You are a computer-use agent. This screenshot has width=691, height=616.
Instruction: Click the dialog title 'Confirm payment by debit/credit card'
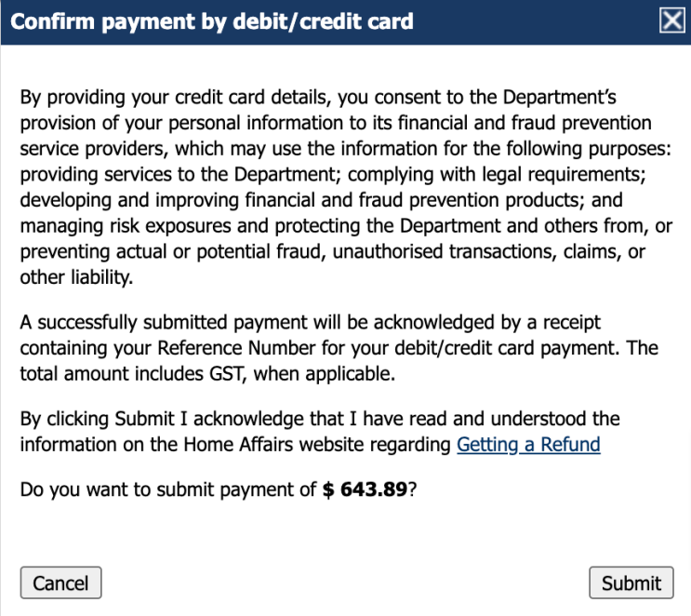pyautogui.click(x=212, y=21)
